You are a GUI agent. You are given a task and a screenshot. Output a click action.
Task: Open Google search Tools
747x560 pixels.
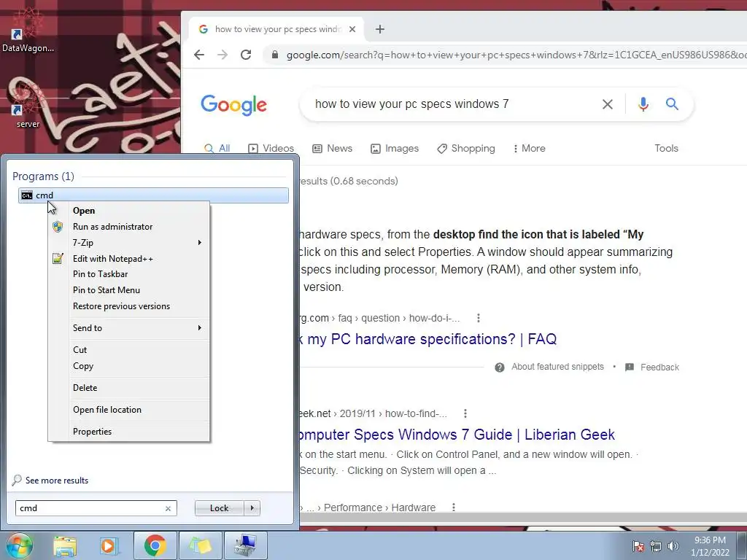pos(666,149)
